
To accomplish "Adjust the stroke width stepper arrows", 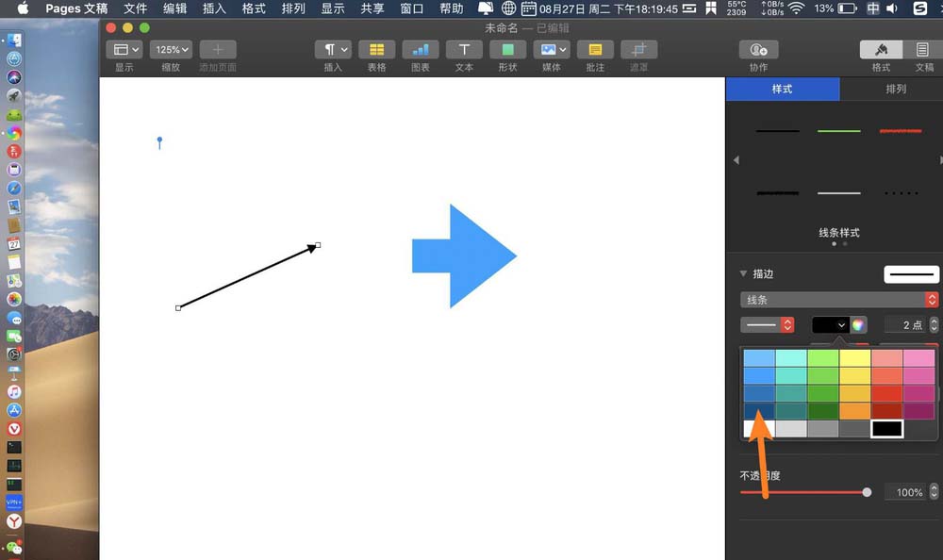I will [x=934, y=325].
